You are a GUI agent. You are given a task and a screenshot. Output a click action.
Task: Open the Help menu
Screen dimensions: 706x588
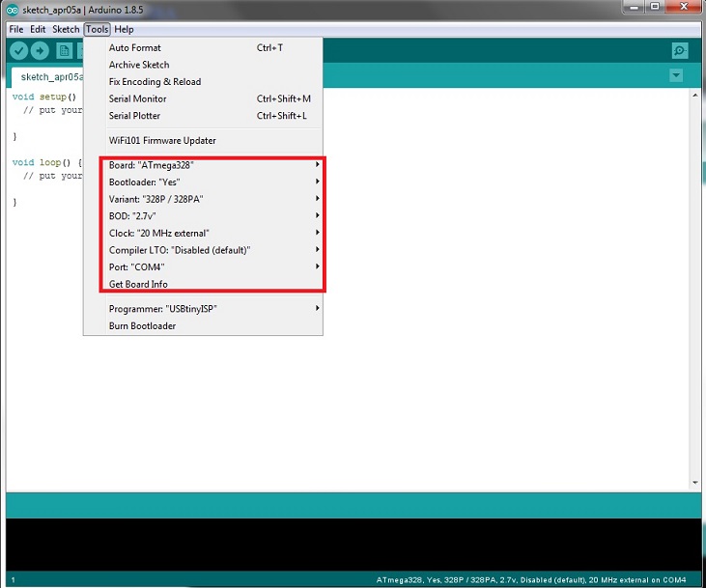click(124, 29)
